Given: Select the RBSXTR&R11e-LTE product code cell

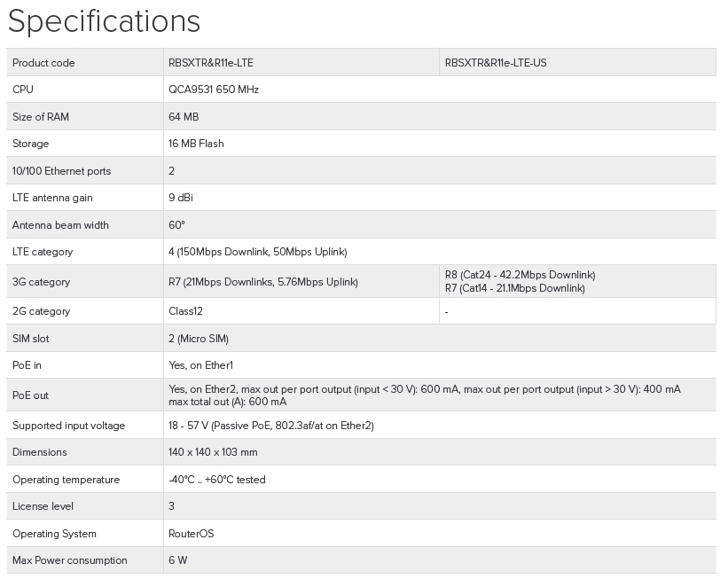Looking at the screenshot, I should coord(216,63).
